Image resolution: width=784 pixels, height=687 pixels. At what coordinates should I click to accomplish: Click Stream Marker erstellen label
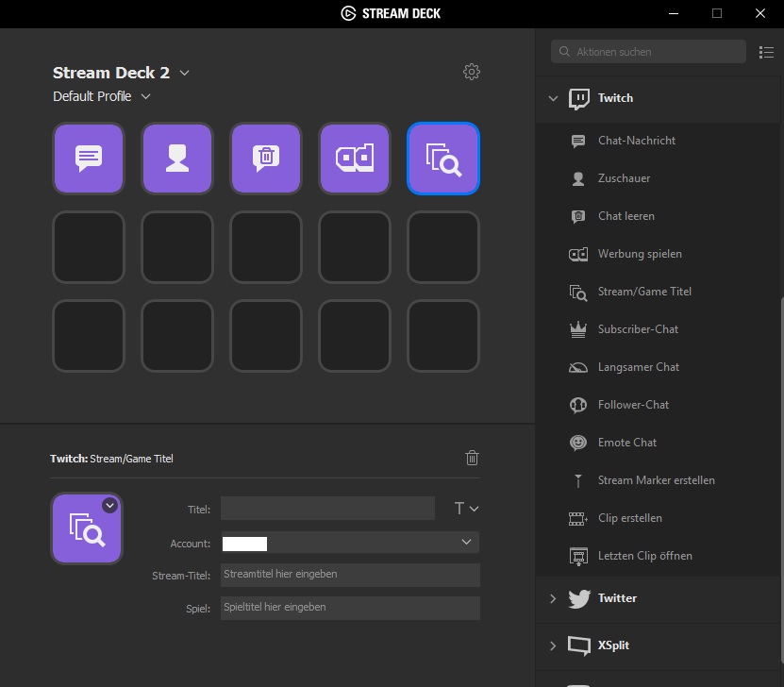pyautogui.click(x=656, y=480)
